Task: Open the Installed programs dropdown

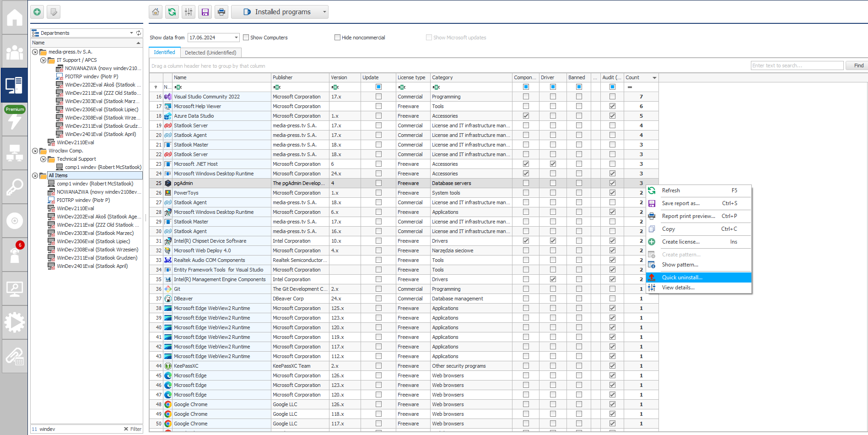Action: point(280,12)
